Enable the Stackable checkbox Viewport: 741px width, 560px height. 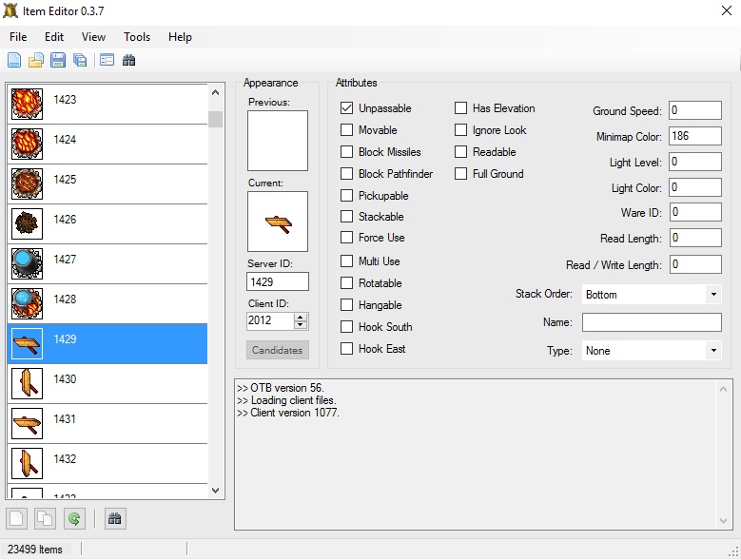pos(346,216)
